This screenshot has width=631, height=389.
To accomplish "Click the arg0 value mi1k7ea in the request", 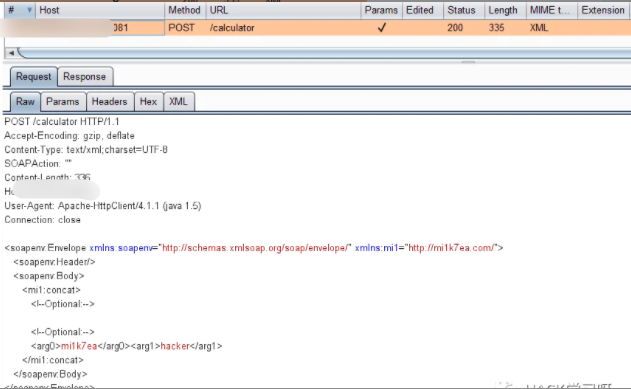I will [x=79, y=346].
